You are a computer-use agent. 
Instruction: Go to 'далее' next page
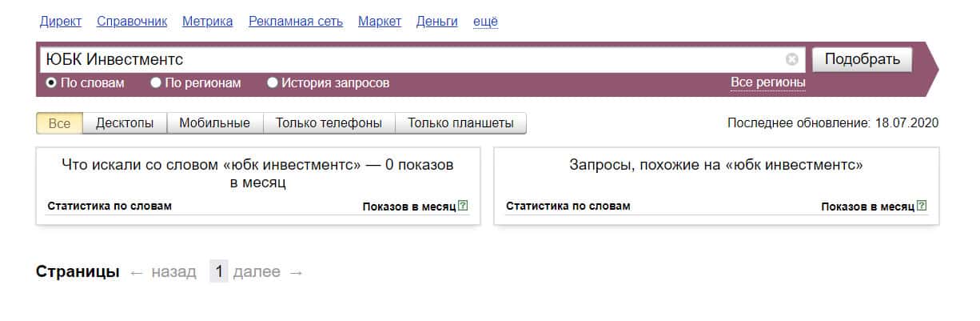coord(268,272)
